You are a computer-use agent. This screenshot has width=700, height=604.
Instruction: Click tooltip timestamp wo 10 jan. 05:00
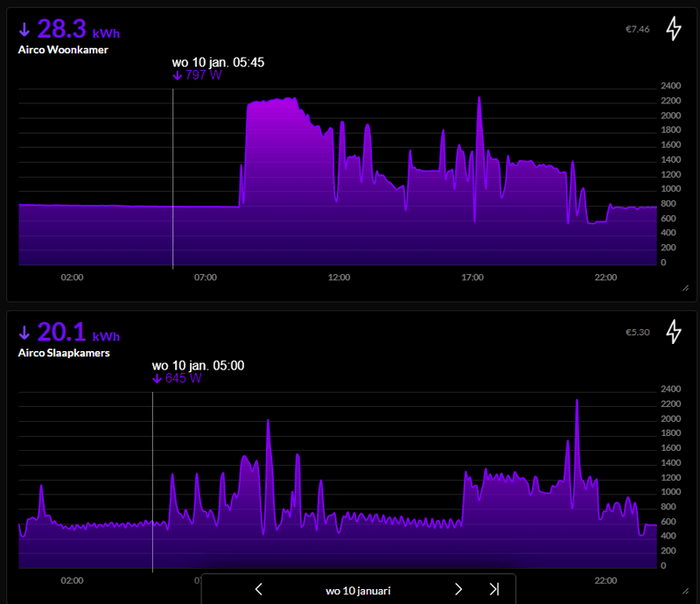coord(198,365)
